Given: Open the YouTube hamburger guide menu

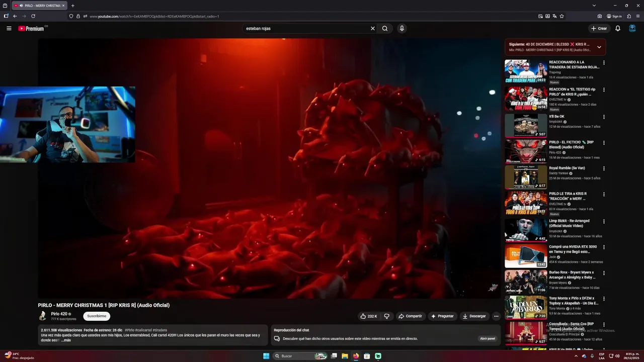Looking at the screenshot, I should (9, 29).
